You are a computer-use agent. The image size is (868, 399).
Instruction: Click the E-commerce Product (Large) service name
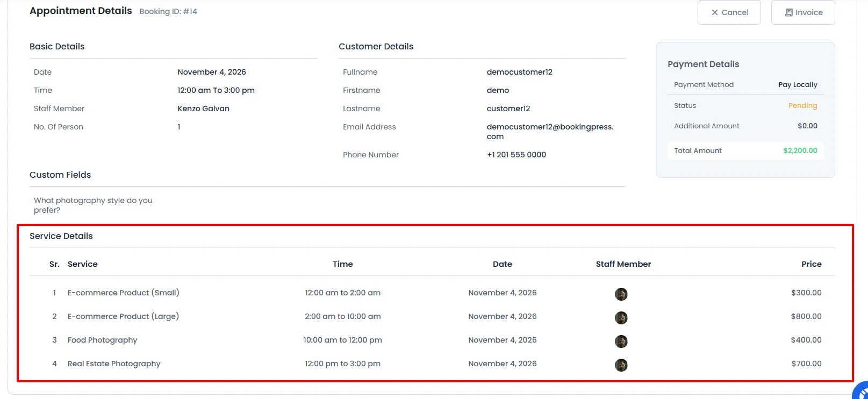123,316
